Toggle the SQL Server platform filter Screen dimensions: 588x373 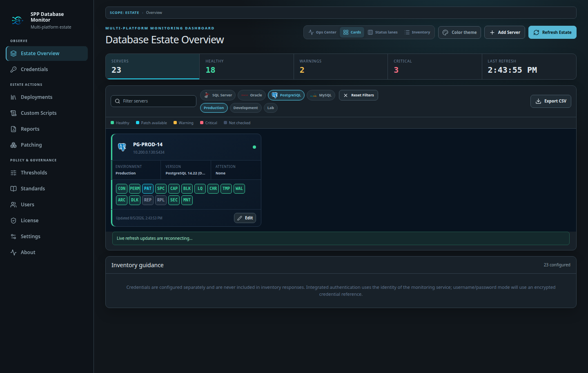coord(218,95)
